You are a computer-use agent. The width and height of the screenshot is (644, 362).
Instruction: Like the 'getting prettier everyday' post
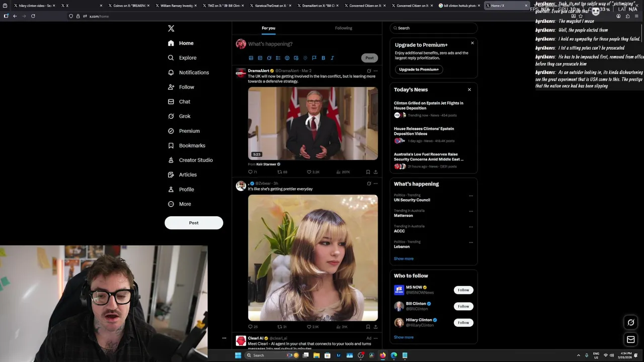click(313, 327)
